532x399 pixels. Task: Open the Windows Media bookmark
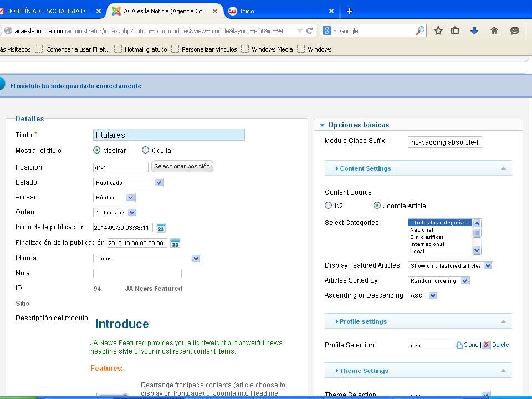(267, 49)
